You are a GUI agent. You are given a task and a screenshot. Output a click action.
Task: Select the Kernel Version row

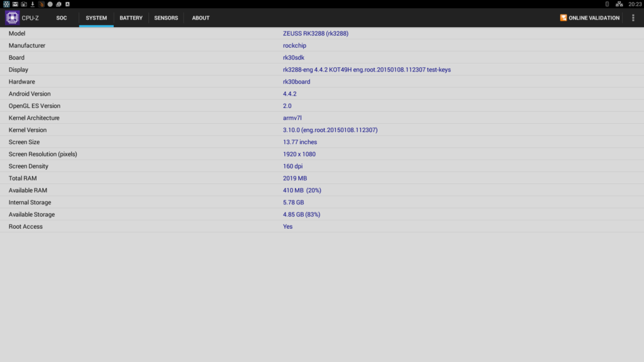[x=322, y=130]
